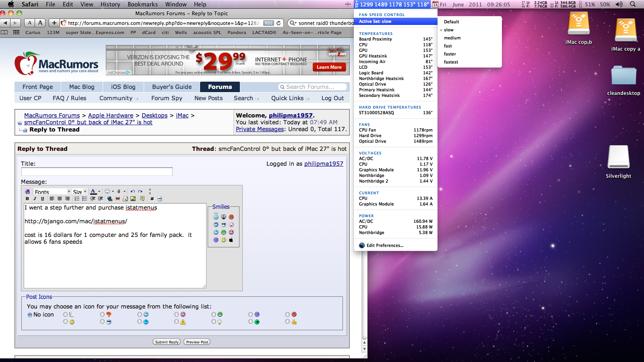644x362 pixels.
Task: Insert ordered numbered list
Action: 77,199
